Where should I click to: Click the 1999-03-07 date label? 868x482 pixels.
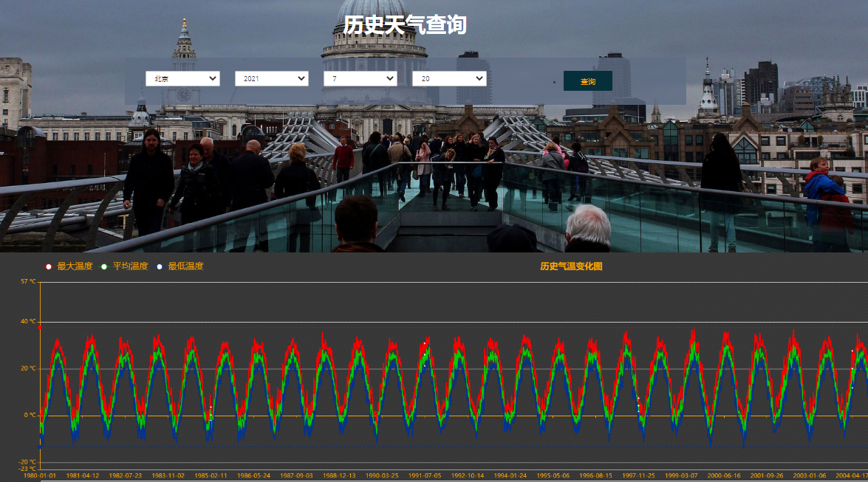pos(681,475)
